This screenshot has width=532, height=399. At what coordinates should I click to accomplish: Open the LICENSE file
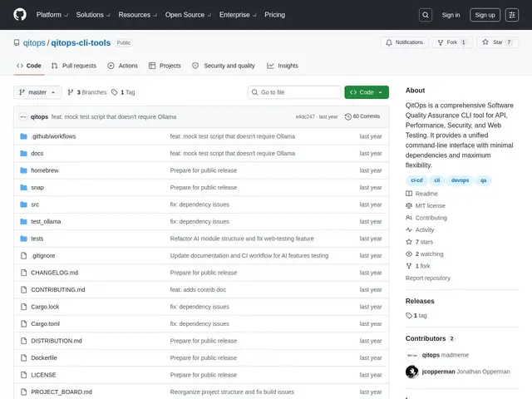[43, 375]
